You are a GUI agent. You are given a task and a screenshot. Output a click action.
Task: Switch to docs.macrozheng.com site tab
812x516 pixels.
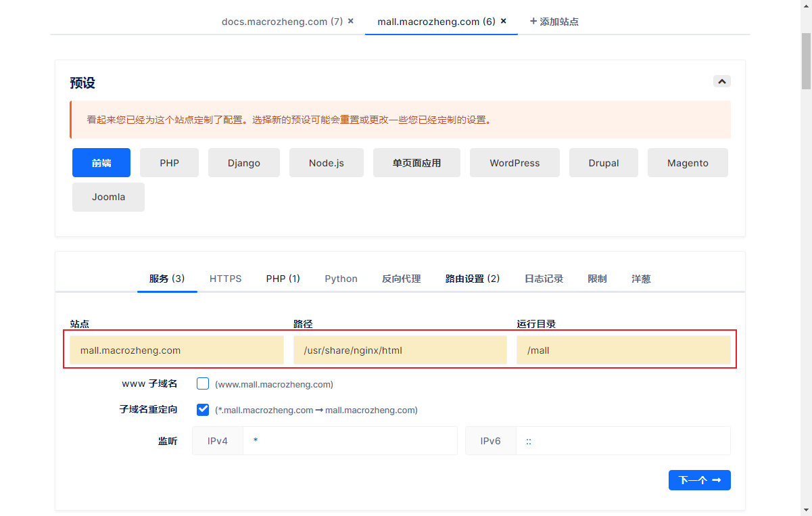[x=283, y=22]
